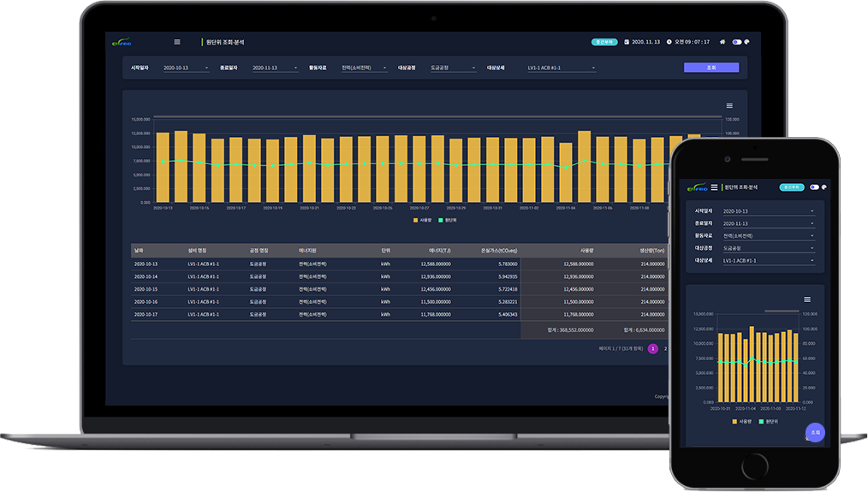
Task: Sort by the 에너지(TJ) column header
Action: (x=439, y=251)
